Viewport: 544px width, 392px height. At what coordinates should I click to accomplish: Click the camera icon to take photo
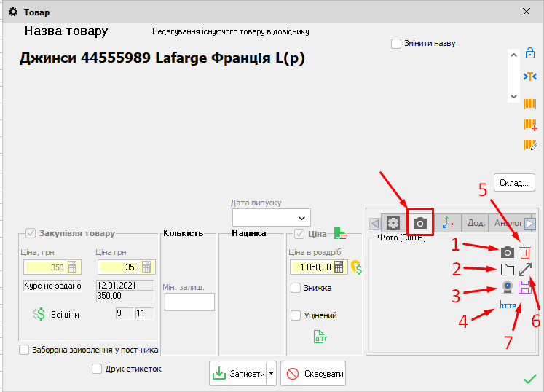(508, 252)
